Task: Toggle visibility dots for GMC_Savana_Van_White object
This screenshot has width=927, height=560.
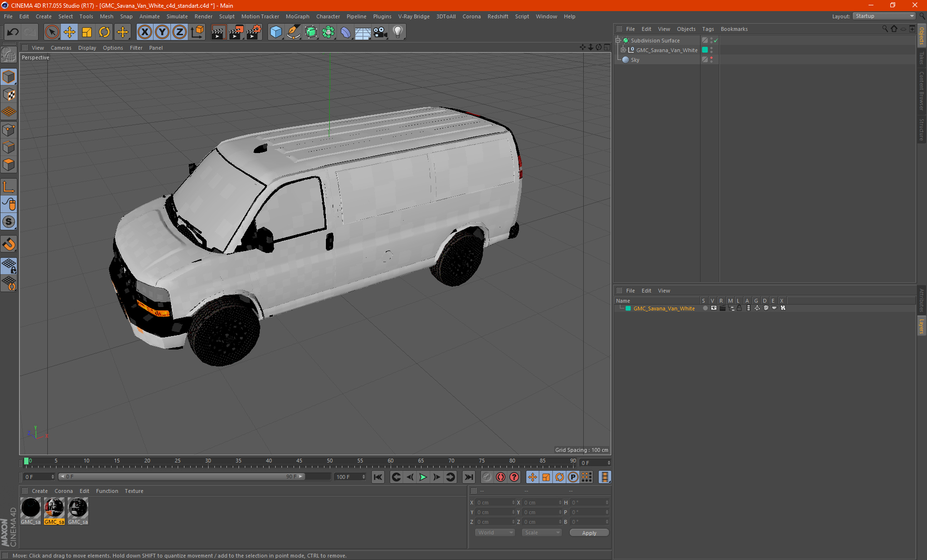Action: click(711, 50)
